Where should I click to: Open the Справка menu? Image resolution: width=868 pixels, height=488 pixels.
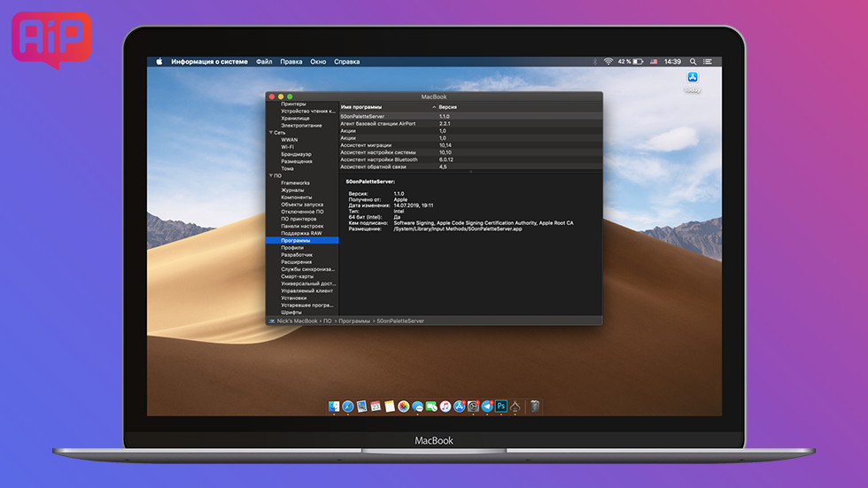click(346, 61)
